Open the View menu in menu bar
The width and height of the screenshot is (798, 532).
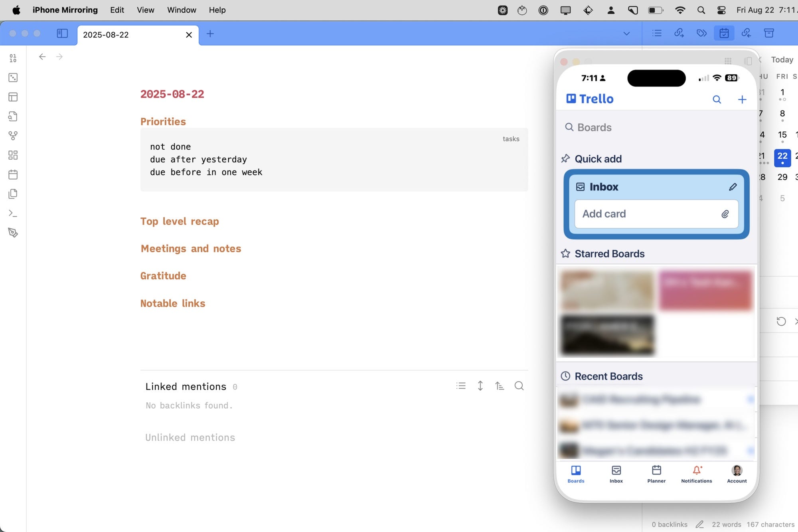pos(145,10)
